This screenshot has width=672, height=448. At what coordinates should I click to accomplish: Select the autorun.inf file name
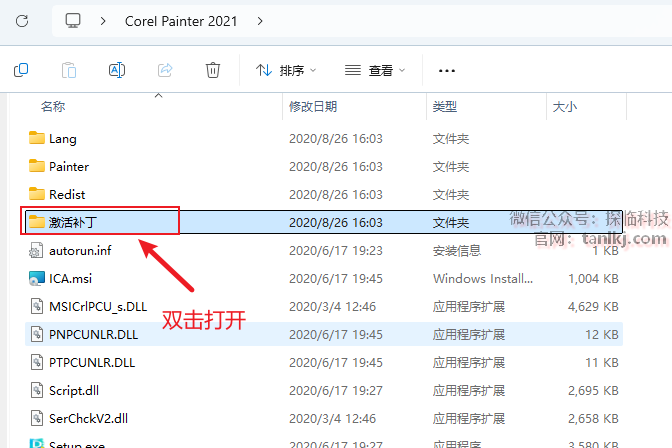pyautogui.click(x=80, y=250)
